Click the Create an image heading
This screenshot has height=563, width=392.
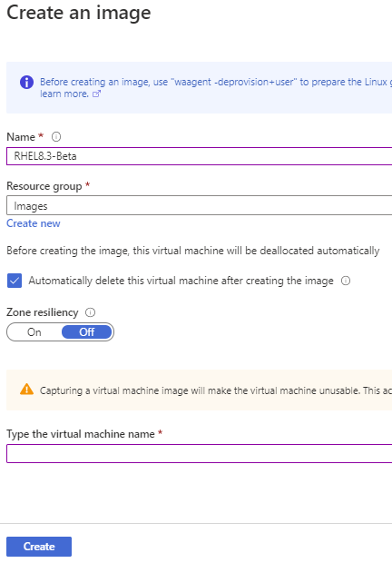point(79,13)
